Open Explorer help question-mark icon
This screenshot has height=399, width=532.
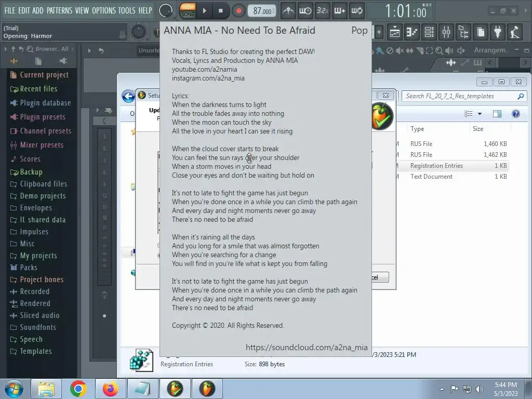516,114
